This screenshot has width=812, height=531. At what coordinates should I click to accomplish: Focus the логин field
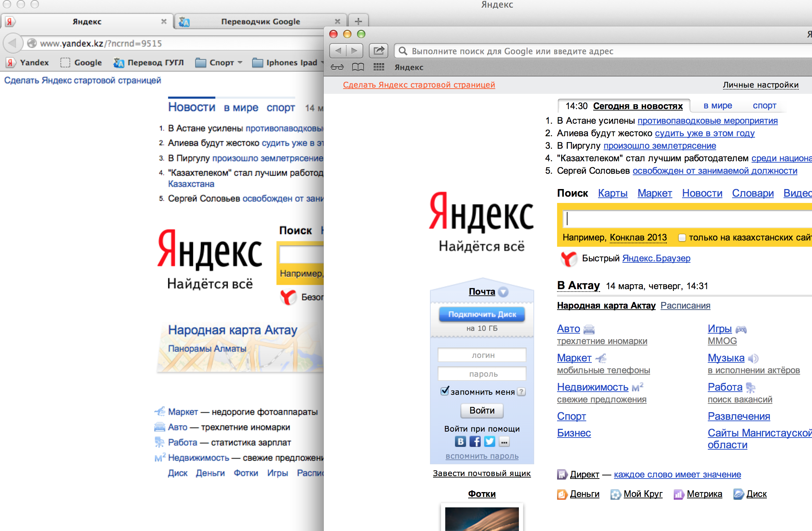tap(482, 355)
